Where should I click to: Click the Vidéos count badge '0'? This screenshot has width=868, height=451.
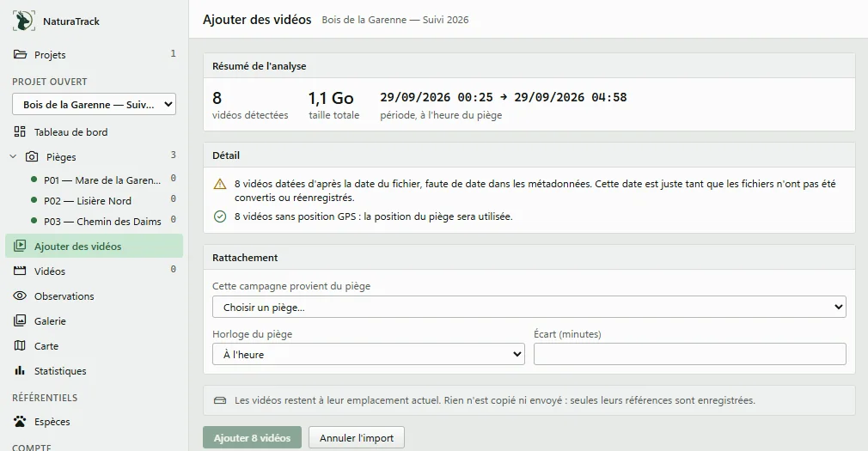[x=174, y=269]
